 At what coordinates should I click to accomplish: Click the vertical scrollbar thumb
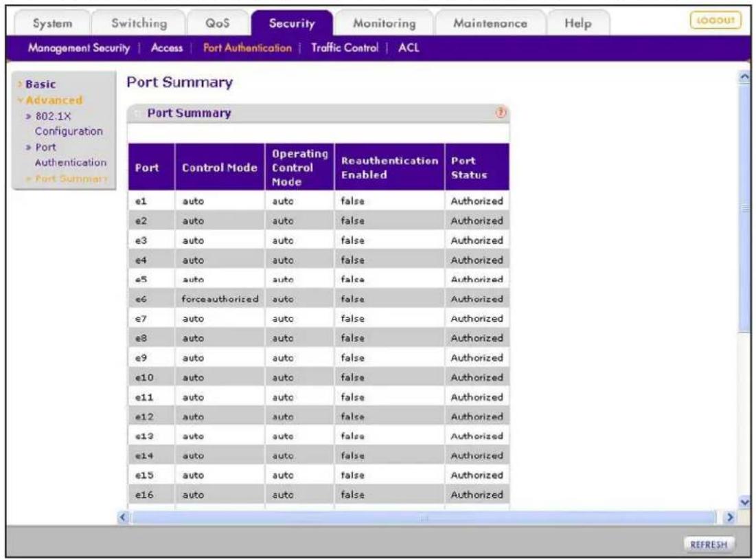[744, 208]
